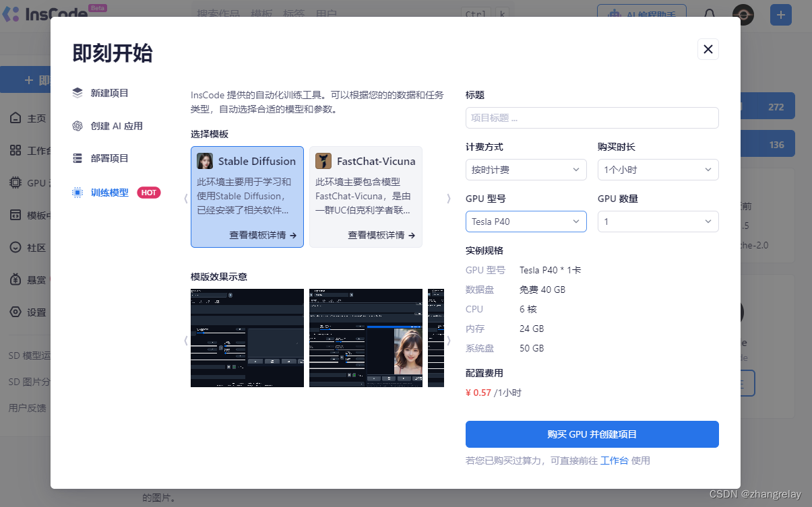Open the GPU 型号 Tesla P40 dropdown
Image resolution: width=812 pixels, height=507 pixels.
pos(526,222)
